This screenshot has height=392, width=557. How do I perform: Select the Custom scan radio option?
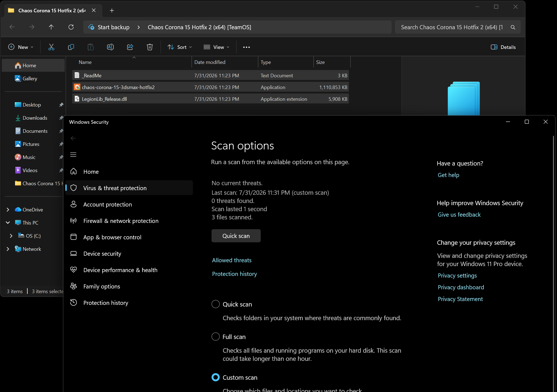216,377
